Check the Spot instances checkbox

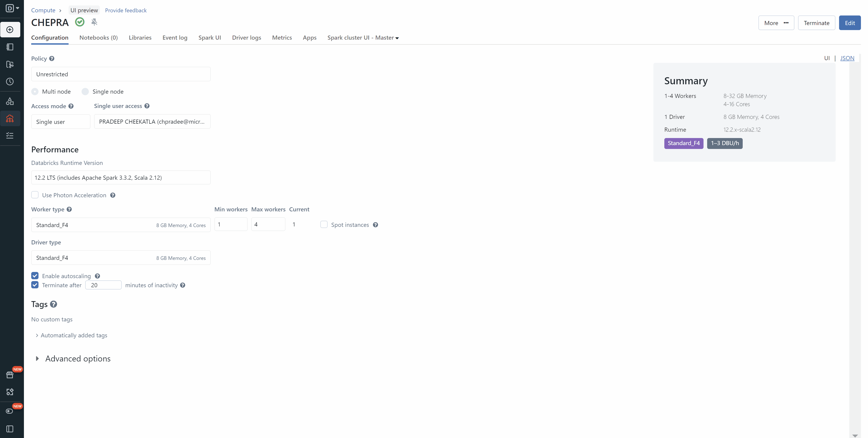(324, 224)
